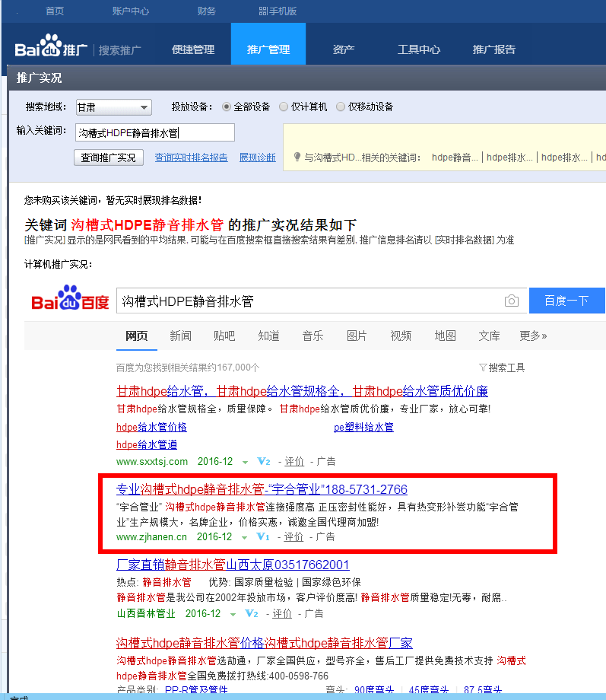Click the camera image-search icon

[x=512, y=301]
